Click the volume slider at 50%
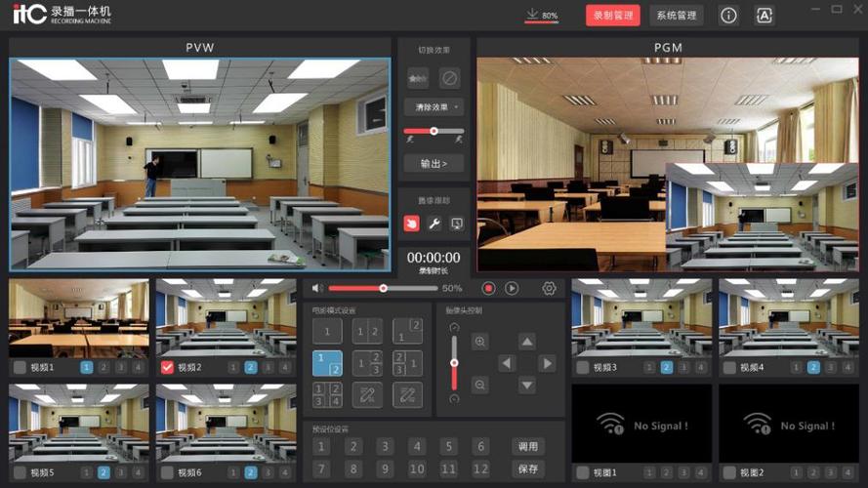The image size is (868, 488). pos(383,289)
